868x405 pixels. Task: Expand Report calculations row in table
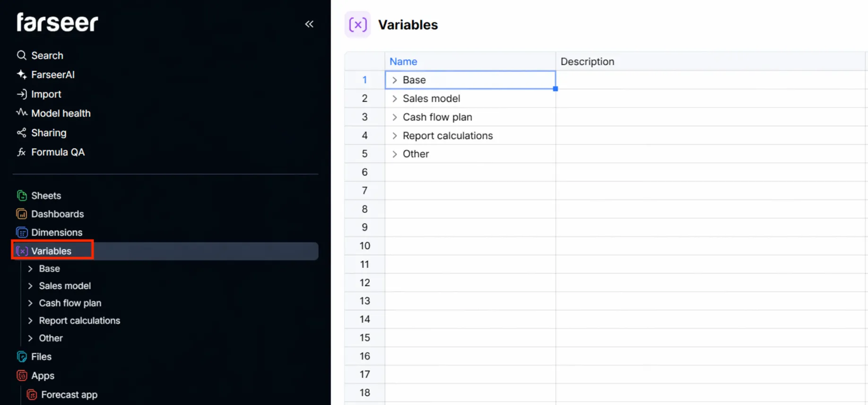tap(394, 136)
